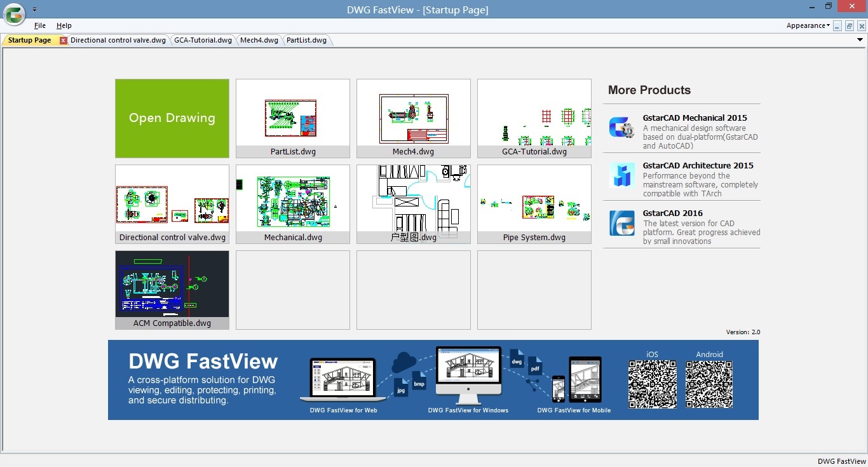Click the jpg file format icon
868x467 pixels.
coord(402,387)
